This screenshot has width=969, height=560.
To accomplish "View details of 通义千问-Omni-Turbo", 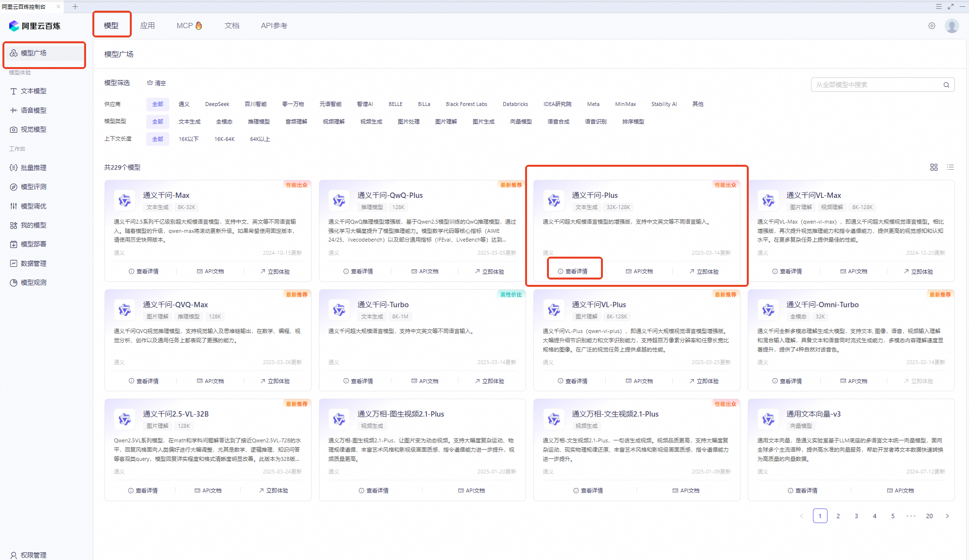I will pyautogui.click(x=787, y=381).
